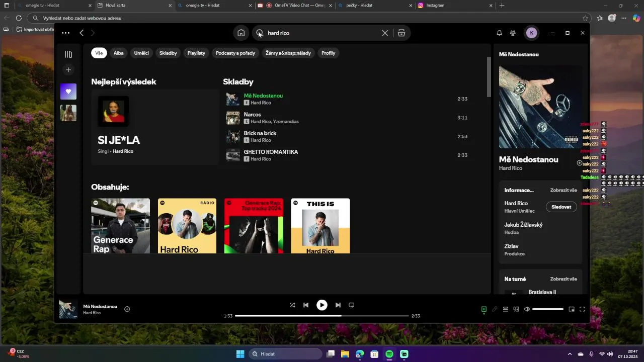The height and width of the screenshot is (362, 644).
Task: Open the three-dots Spotify app menu
Action: 66,33
